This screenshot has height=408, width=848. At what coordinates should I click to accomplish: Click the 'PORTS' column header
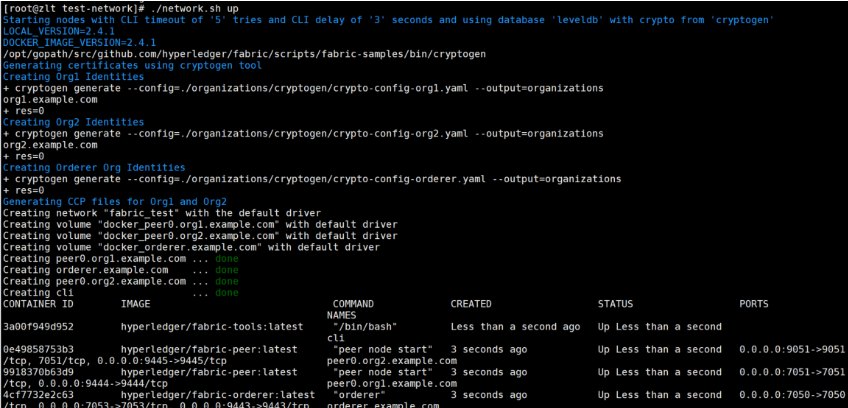point(754,304)
